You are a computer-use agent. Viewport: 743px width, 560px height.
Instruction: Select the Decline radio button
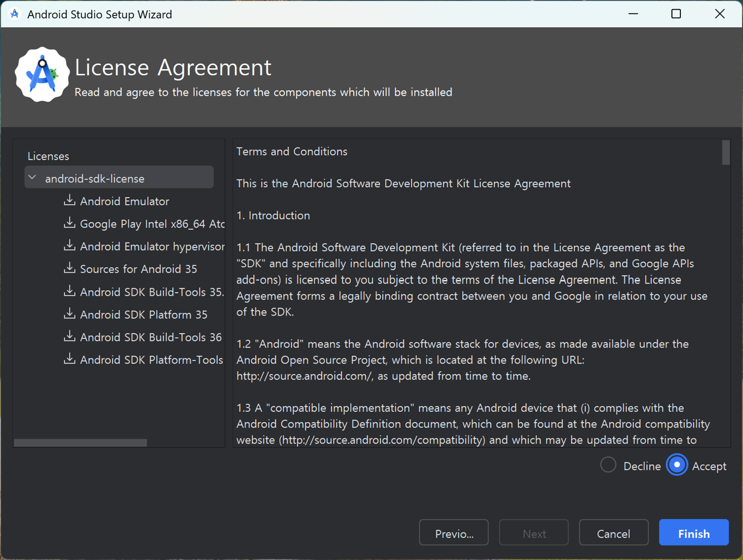[x=608, y=465]
